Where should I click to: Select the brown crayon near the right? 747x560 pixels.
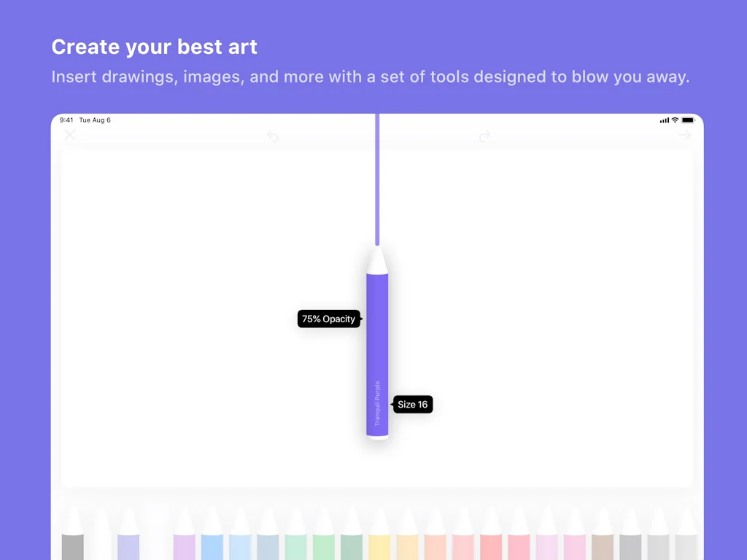click(603, 540)
